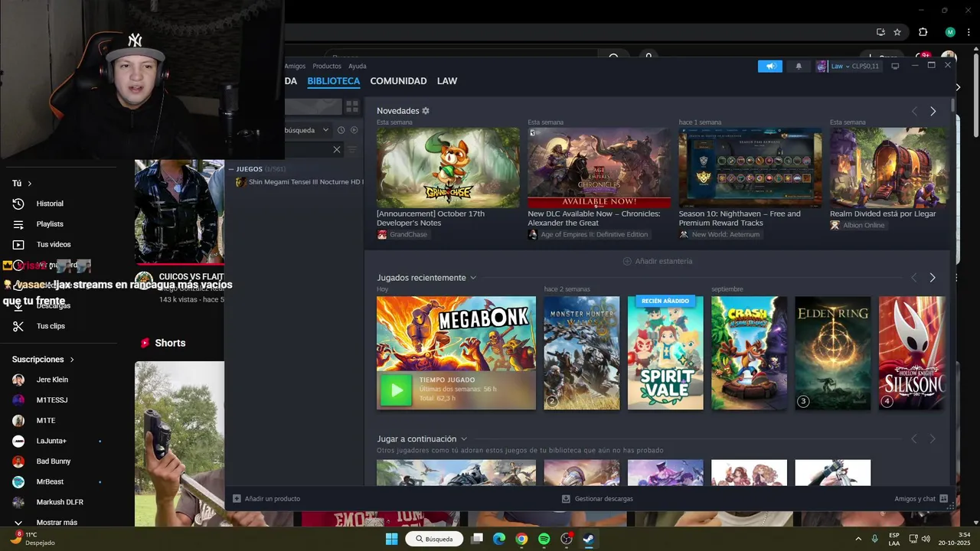The height and width of the screenshot is (551, 980).
Task: Switch library to grid collections view icon
Action: click(x=352, y=106)
